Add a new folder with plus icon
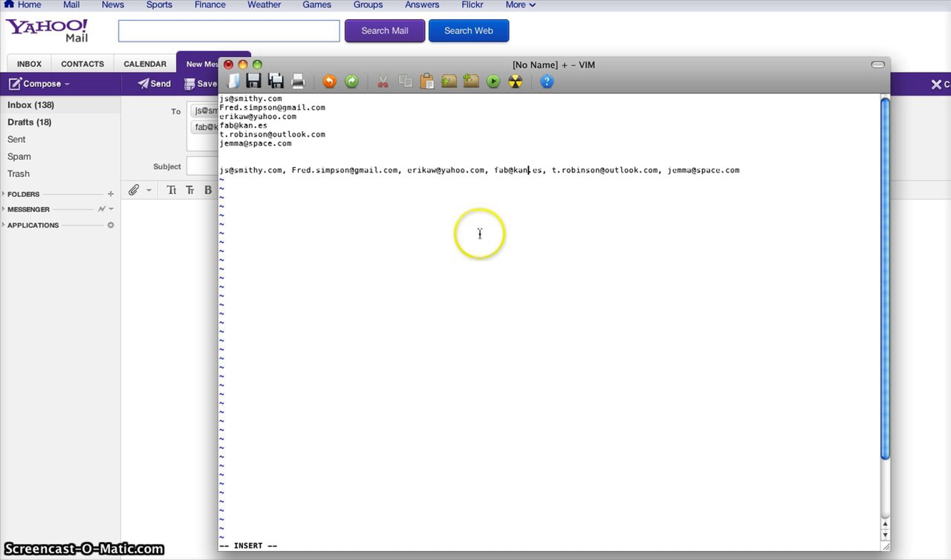This screenshot has height=560, width=951. 111,194
